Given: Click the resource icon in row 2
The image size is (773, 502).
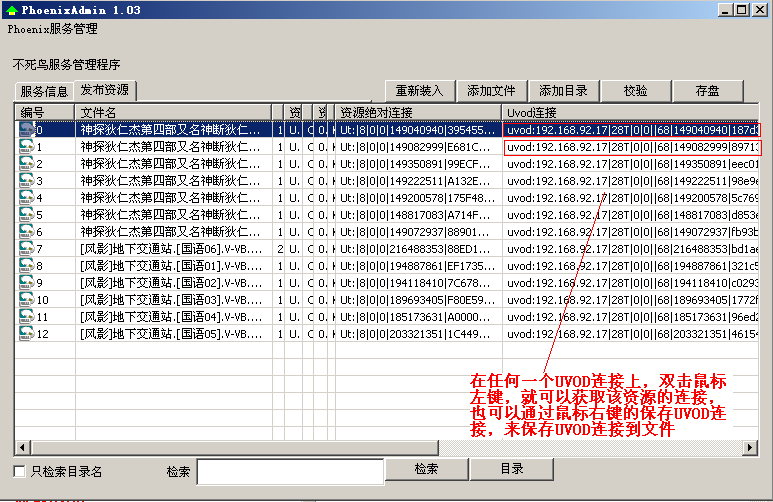Looking at the screenshot, I should click(27, 164).
